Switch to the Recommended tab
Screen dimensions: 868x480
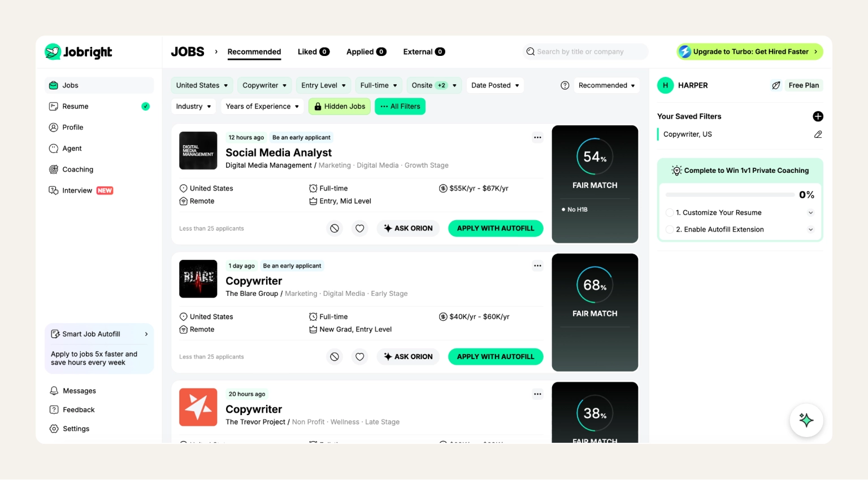click(x=254, y=51)
